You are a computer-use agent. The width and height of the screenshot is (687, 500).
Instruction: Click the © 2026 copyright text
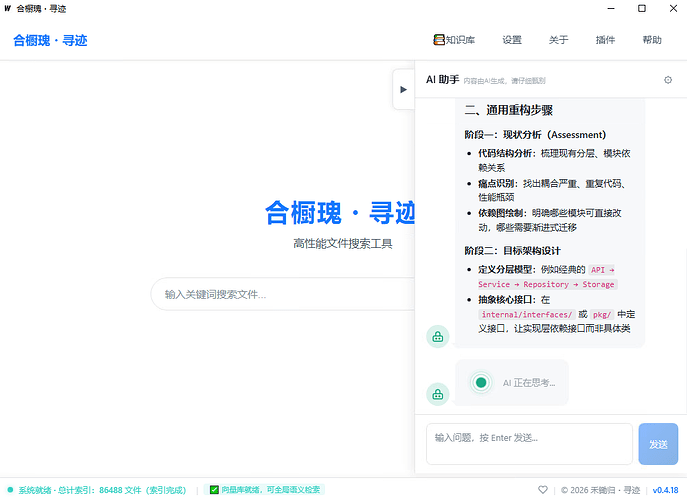pyautogui.click(x=600, y=490)
